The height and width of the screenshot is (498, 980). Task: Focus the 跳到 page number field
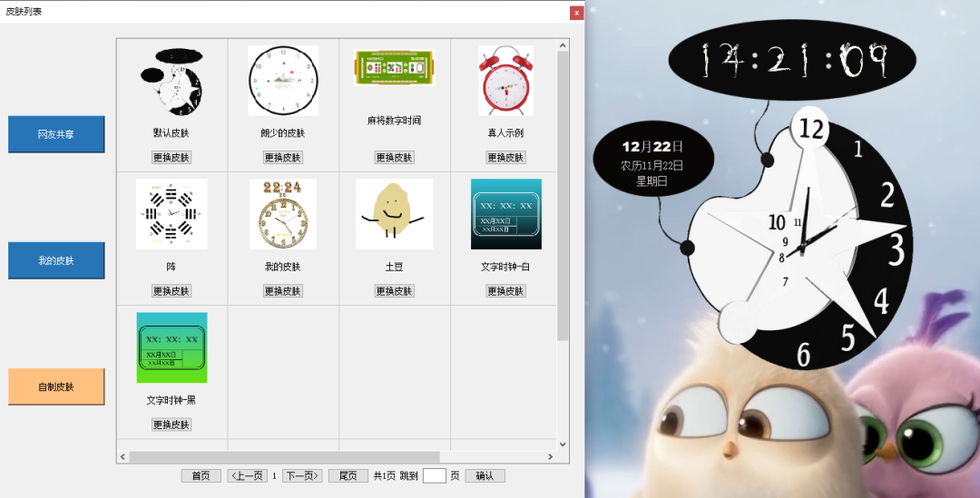coord(435,476)
